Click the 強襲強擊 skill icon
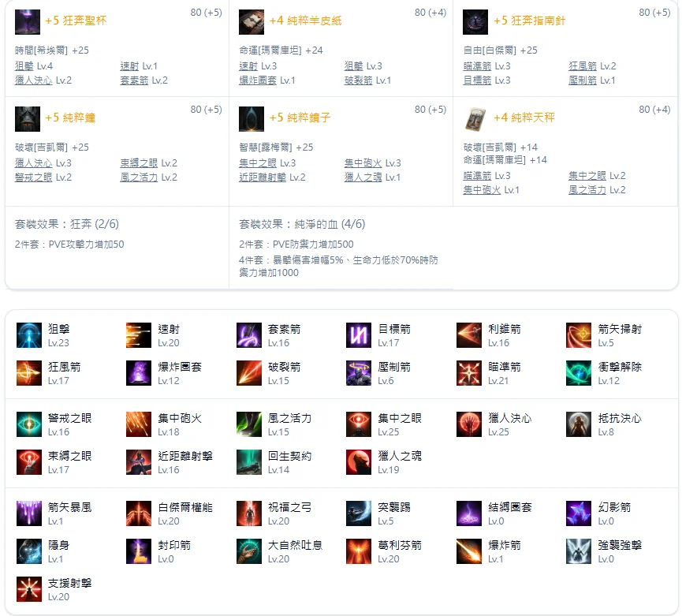 point(579,551)
